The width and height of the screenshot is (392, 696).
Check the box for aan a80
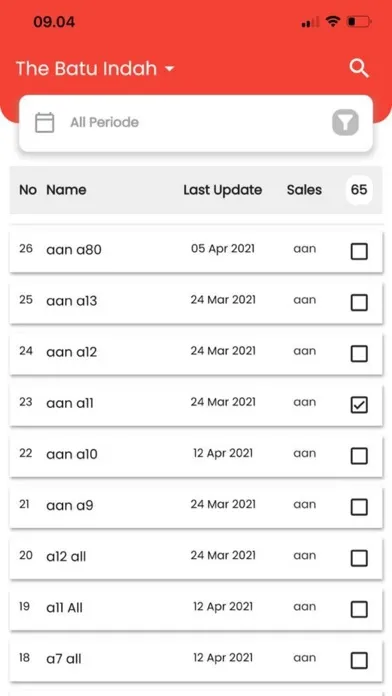359,251
